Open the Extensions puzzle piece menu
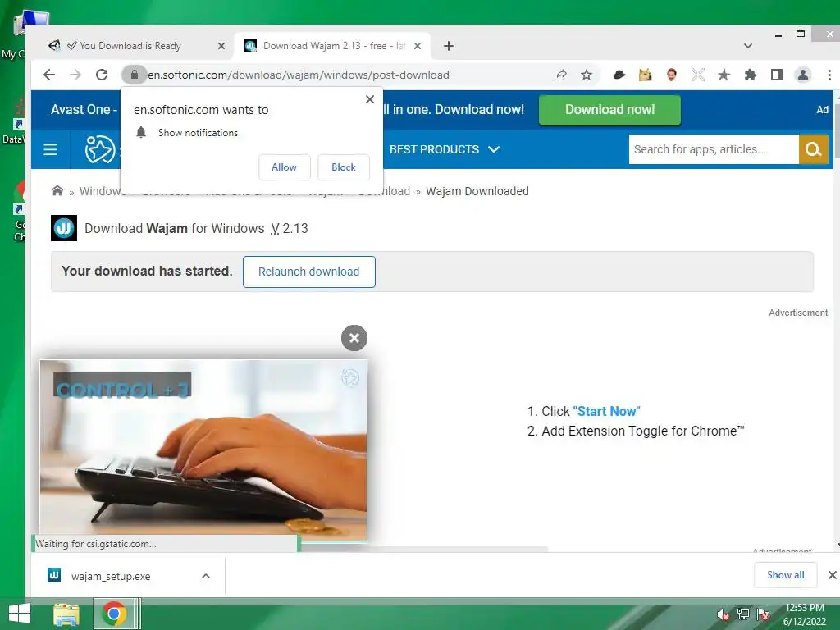 pyautogui.click(x=750, y=75)
